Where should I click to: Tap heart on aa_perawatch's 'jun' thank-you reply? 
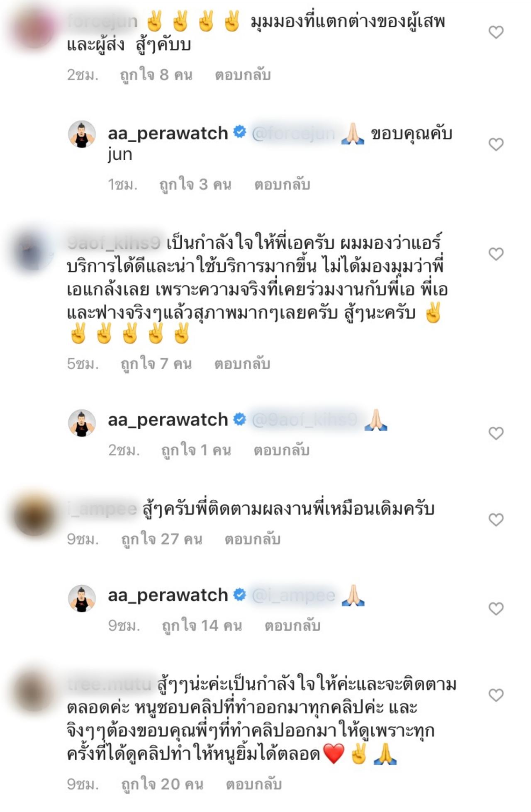tap(496, 144)
